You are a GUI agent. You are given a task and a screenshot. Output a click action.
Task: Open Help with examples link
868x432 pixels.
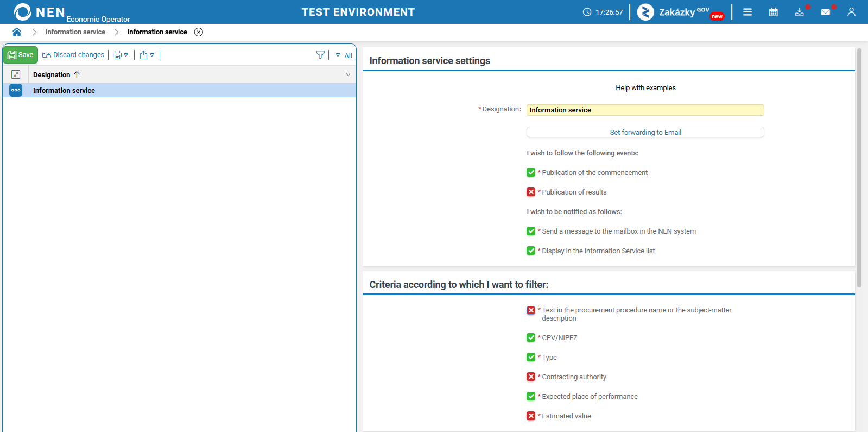(645, 88)
